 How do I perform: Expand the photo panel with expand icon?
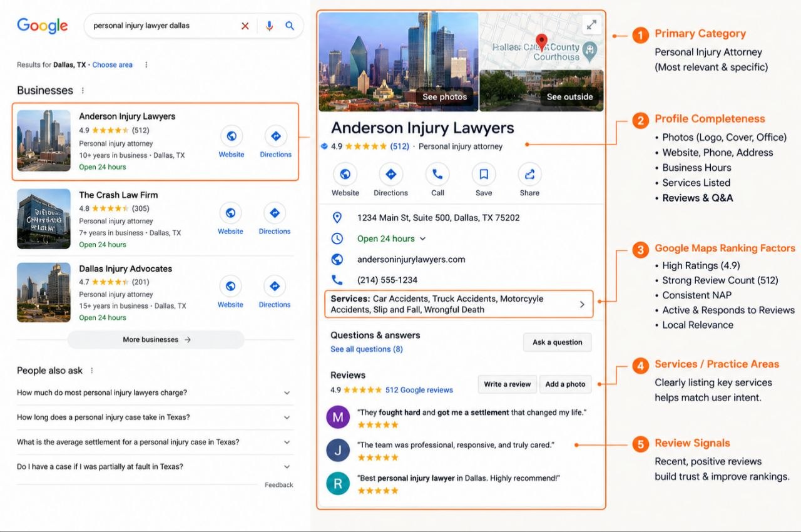(x=591, y=25)
